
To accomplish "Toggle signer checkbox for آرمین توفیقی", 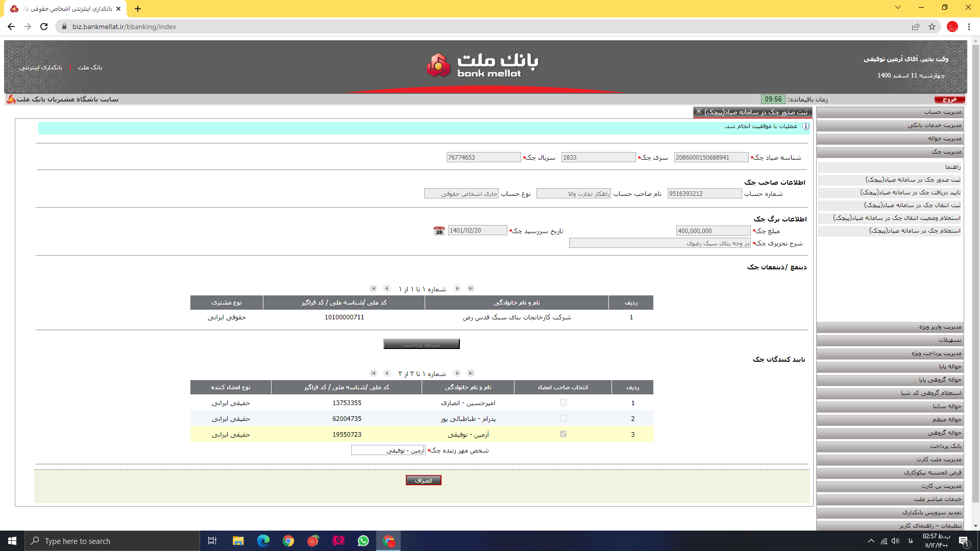I will click(563, 434).
